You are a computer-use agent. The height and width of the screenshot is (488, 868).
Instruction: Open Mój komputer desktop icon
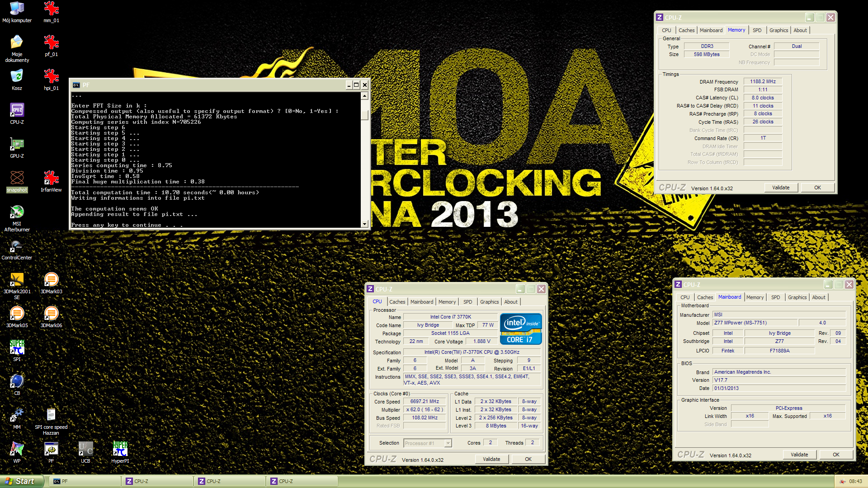tap(17, 12)
